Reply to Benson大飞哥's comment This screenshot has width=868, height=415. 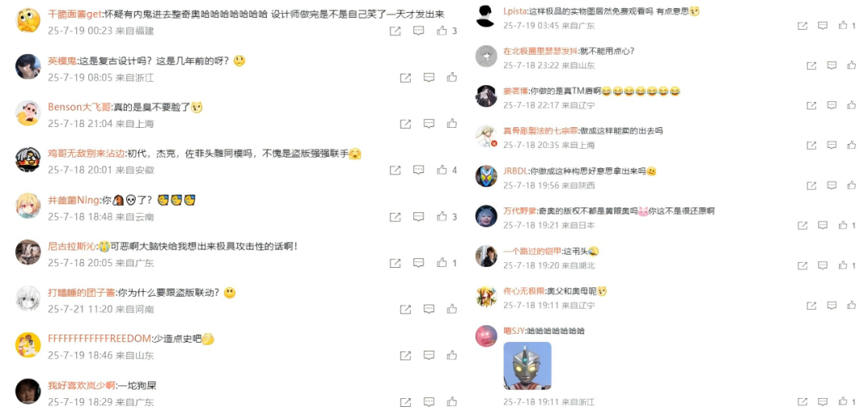tap(429, 124)
